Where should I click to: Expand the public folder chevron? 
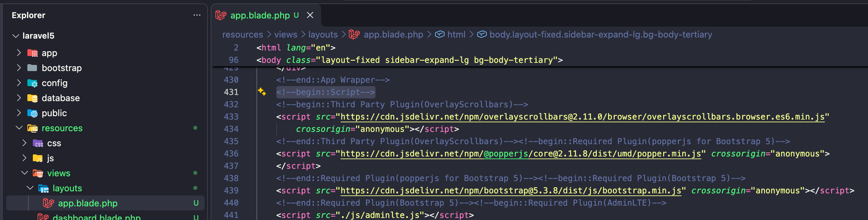pyautogui.click(x=19, y=113)
